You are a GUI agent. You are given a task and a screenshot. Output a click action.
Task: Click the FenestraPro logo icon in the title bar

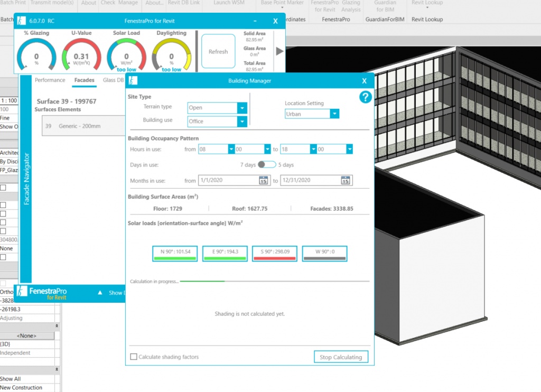(21, 21)
